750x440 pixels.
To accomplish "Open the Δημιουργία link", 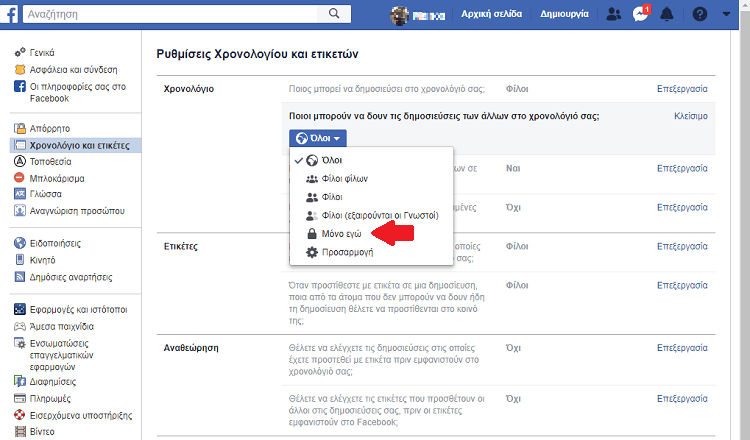I will coord(564,14).
